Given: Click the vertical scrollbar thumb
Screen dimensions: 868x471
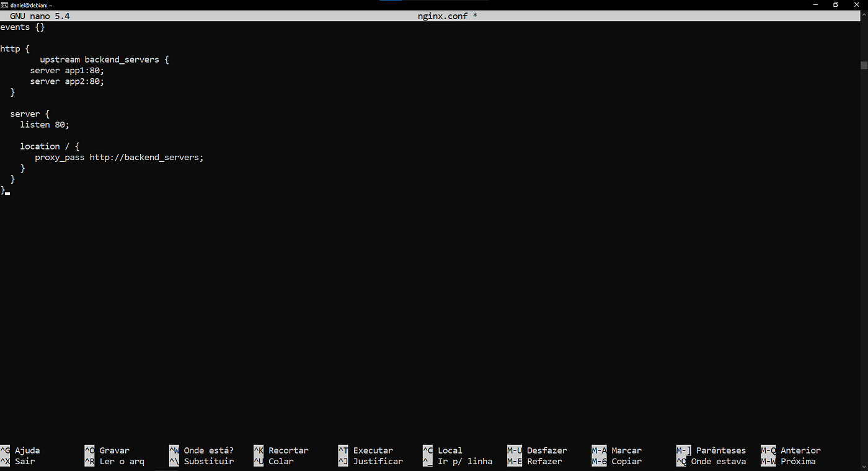Looking at the screenshot, I should click(864, 65).
